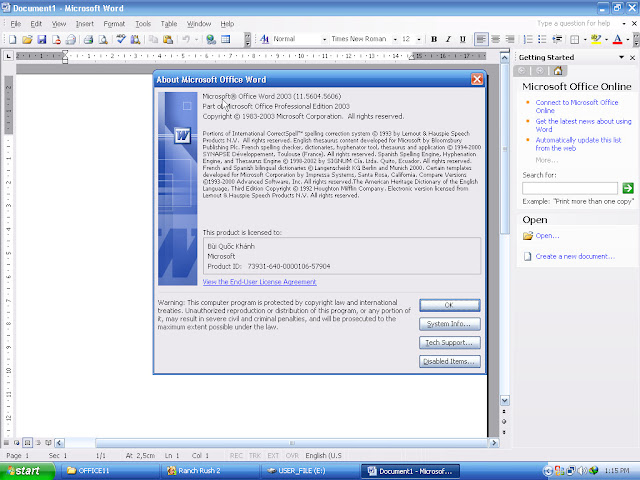This screenshot has height=480, width=640.
Task: Go home in the Getting Started pane
Action: pos(558,71)
